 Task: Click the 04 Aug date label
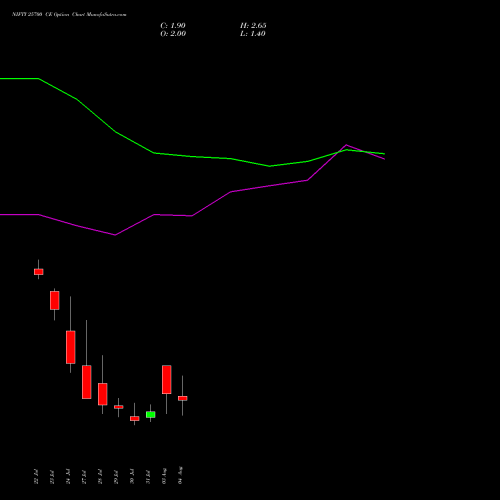click(x=180, y=476)
